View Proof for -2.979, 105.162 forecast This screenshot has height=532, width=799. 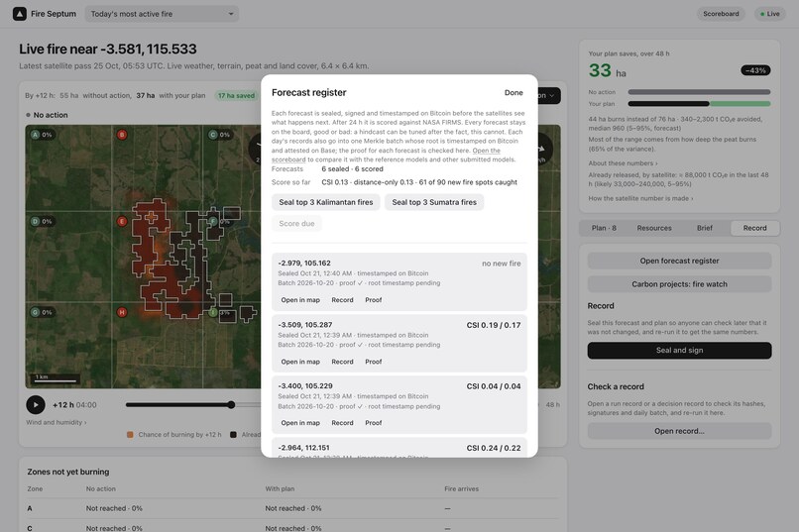pos(373,300)
